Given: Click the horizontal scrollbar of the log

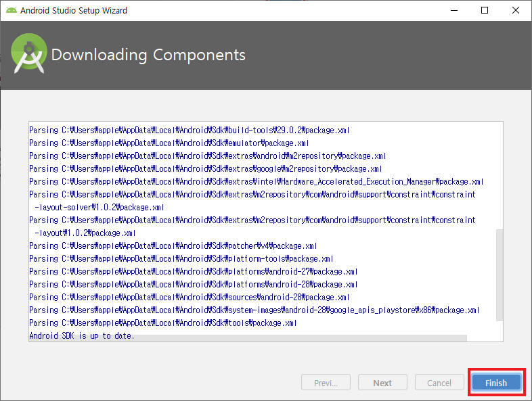Looking at the screenshot, I should coord(248,338).
